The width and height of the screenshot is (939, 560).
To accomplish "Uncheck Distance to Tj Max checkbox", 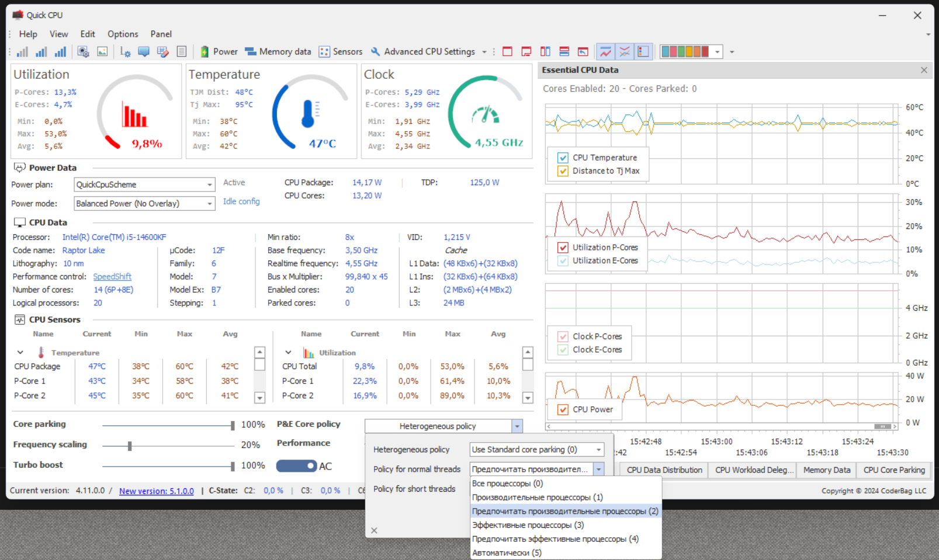I will coord(563,171).
